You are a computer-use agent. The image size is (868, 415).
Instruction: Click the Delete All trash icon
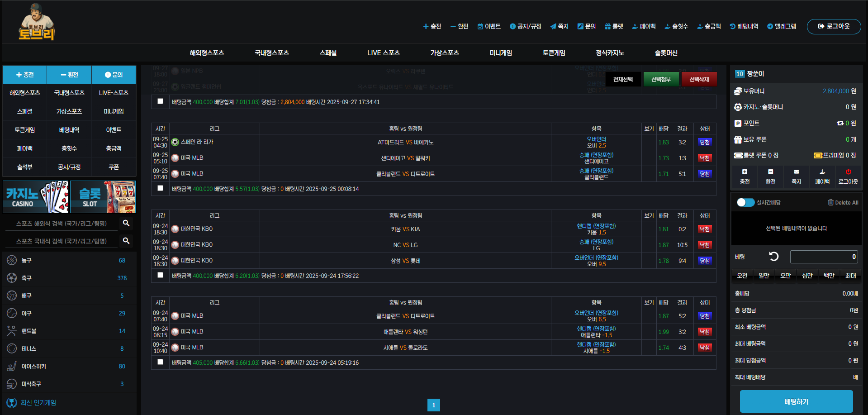pyautogui.click(x=830, y=202)
